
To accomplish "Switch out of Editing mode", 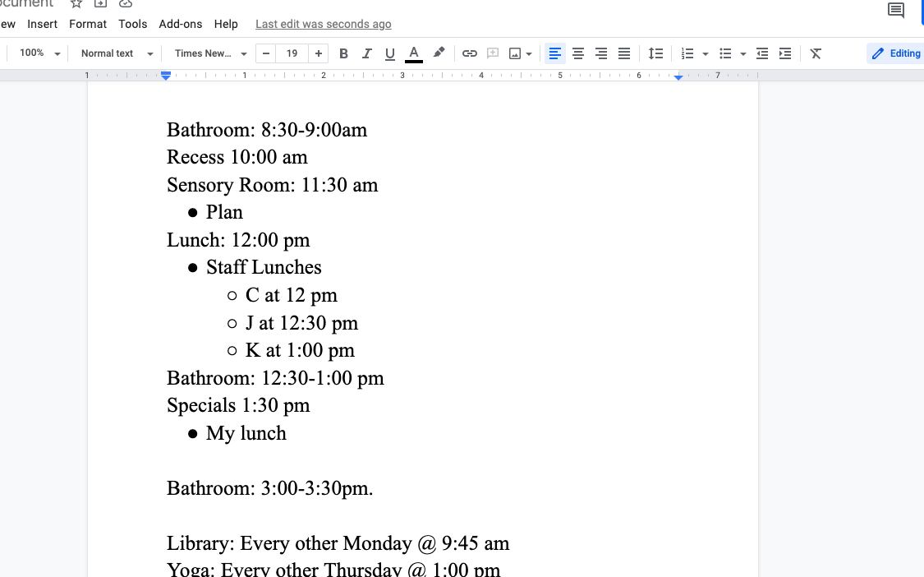I will pyautogui.click(x=895, y=53).
